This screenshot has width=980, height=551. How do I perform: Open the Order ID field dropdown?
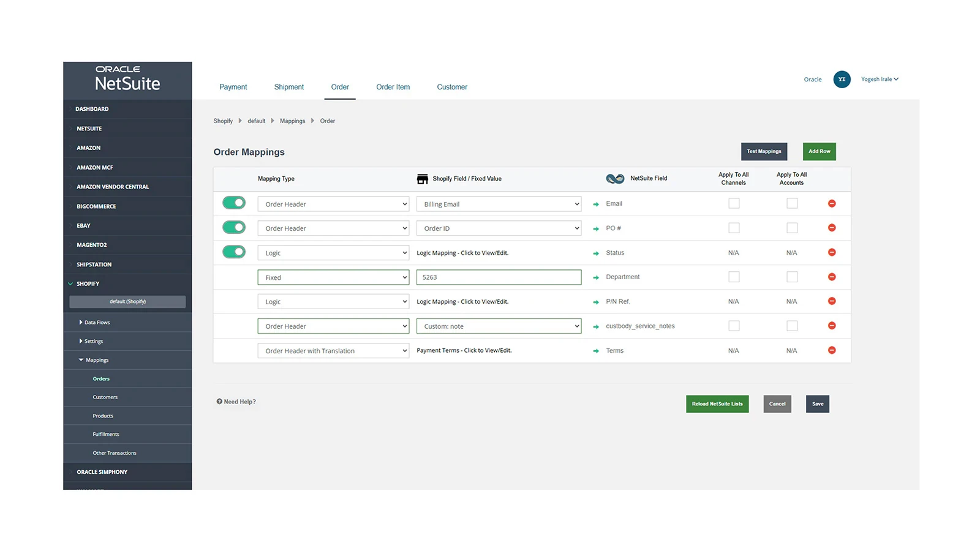pyautogui.click(x=499, y=228)
